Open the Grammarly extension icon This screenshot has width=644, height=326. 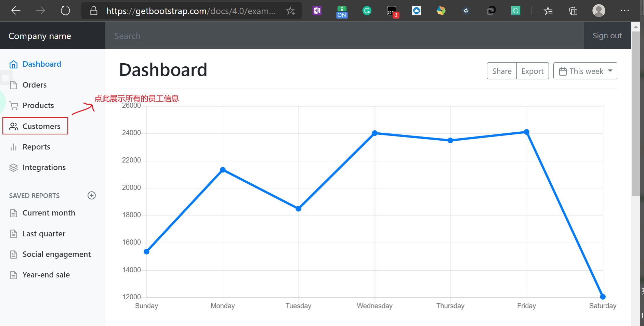pos(367,11)
